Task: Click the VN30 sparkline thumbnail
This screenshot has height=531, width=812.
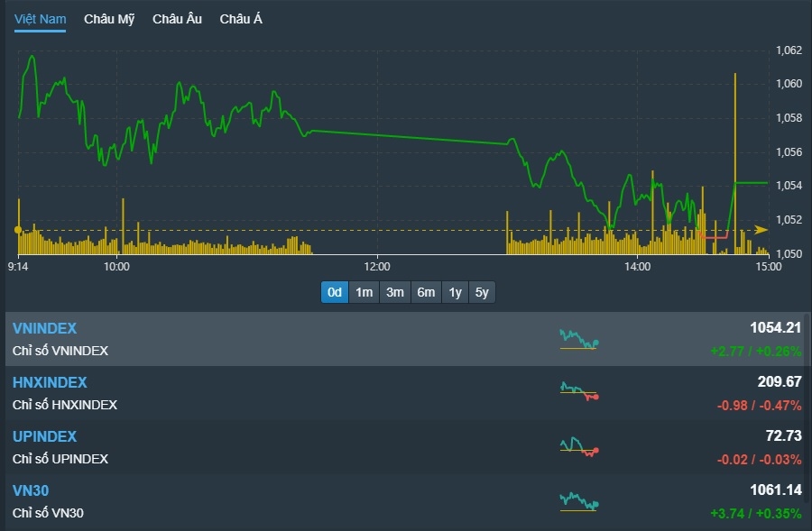Action: click(x=578, y=501)
